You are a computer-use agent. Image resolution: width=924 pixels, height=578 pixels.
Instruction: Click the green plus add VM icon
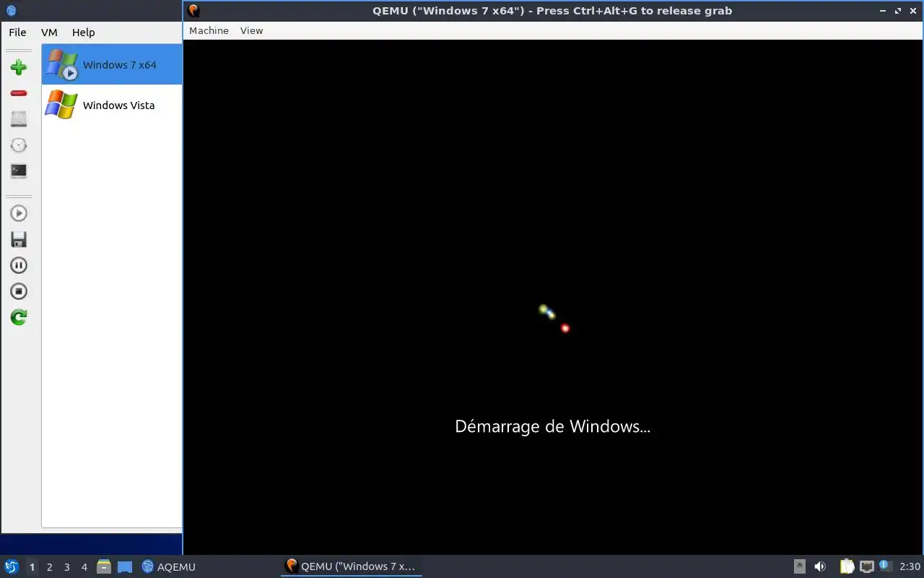pos(19,67)
